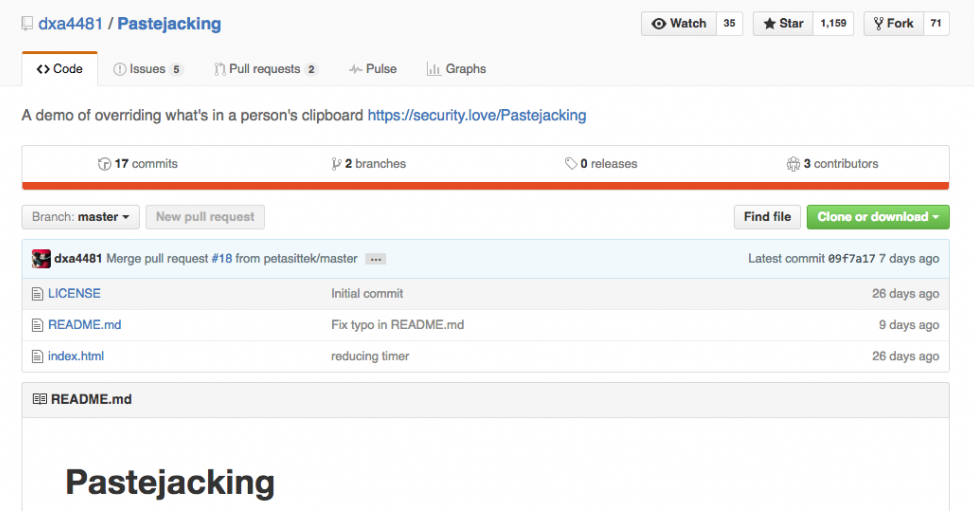Open the 'reducing timer' commit message
This screenshot has height=511, width=974.
coord(370,356)
